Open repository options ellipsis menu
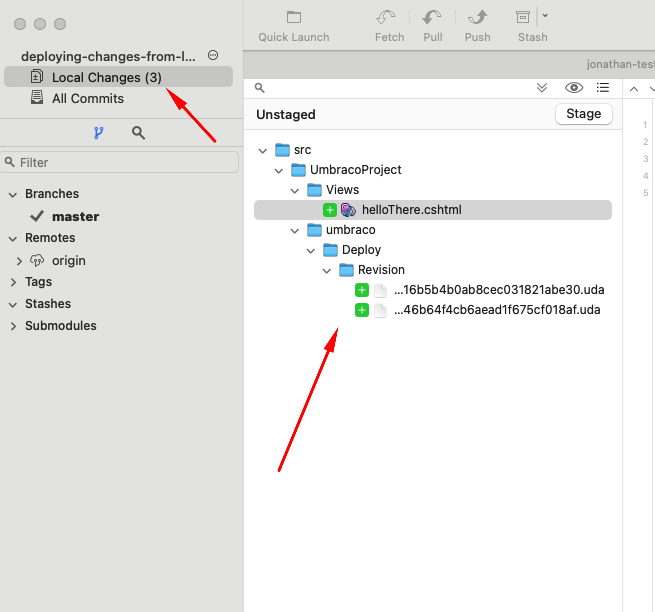 [213, 55]
